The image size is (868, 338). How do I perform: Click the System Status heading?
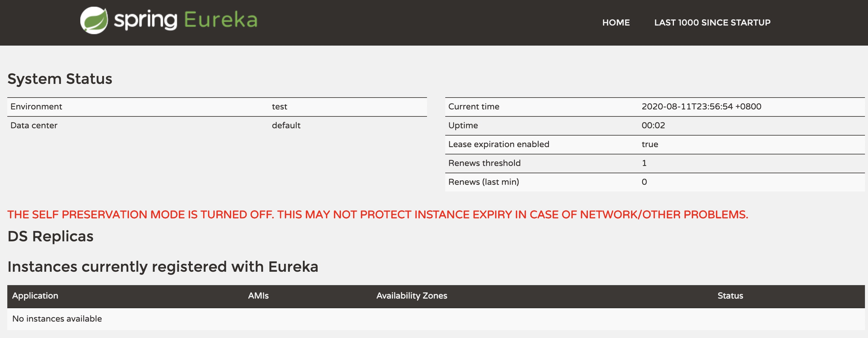60,79
